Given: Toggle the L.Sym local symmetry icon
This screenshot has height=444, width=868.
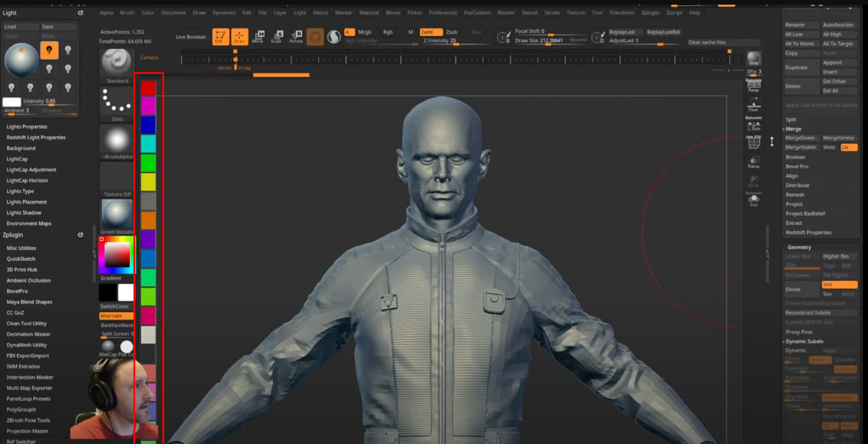Looking at the screenshot, I should (x=754, y=124).
